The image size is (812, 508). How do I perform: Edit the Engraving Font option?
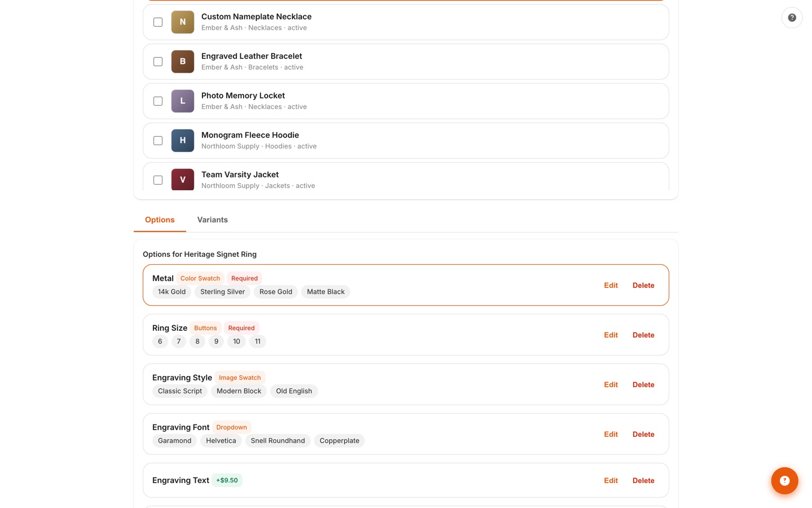coord(611,434)
